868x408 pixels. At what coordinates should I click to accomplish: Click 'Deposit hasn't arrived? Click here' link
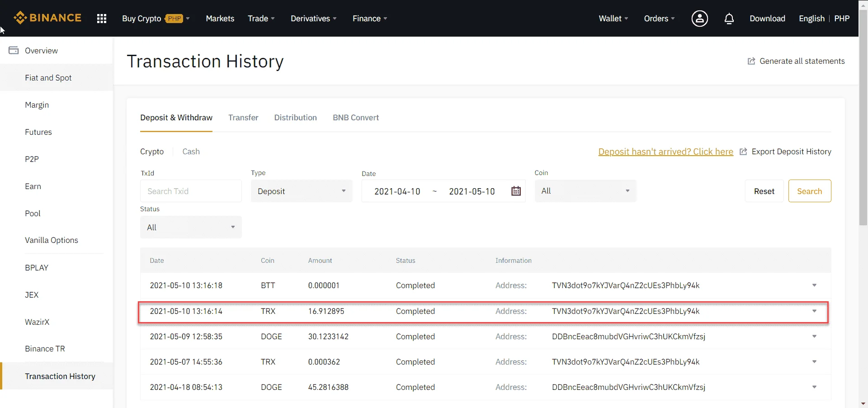click(665, 152)
